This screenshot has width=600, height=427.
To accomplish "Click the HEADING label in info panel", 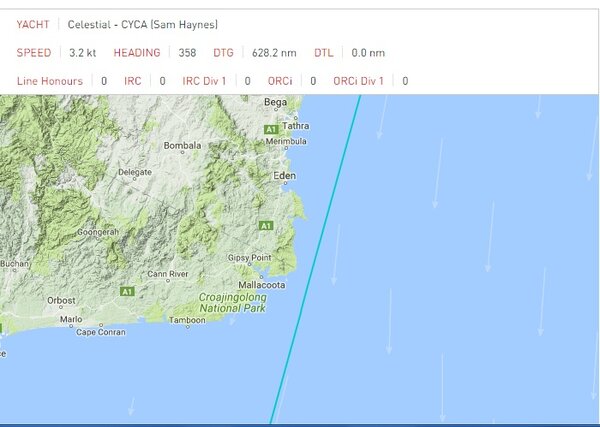I will 137,52.
